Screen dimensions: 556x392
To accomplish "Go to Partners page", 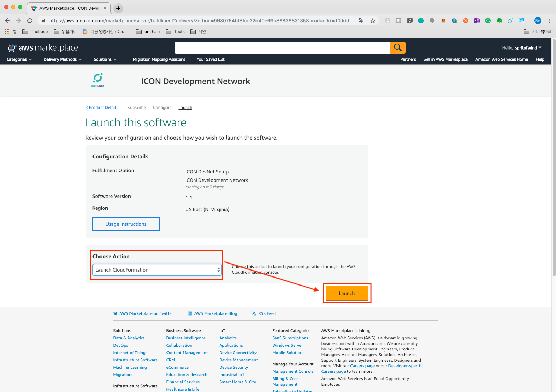I will point(408,59).
